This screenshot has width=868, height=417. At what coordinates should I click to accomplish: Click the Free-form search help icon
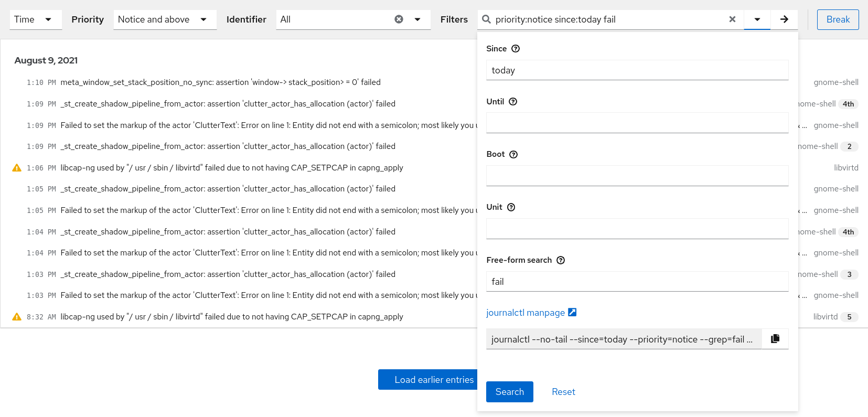coord(561,260)
